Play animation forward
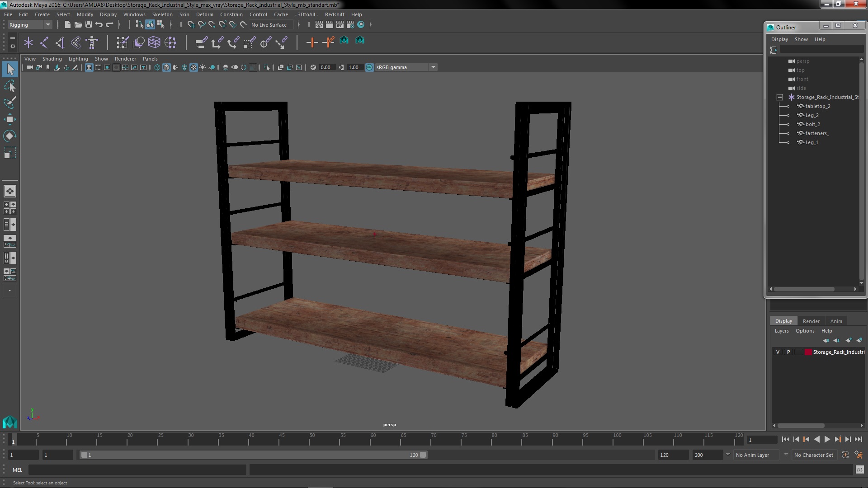868x488 pixels. pyautogui.click(x=827, y=439)
